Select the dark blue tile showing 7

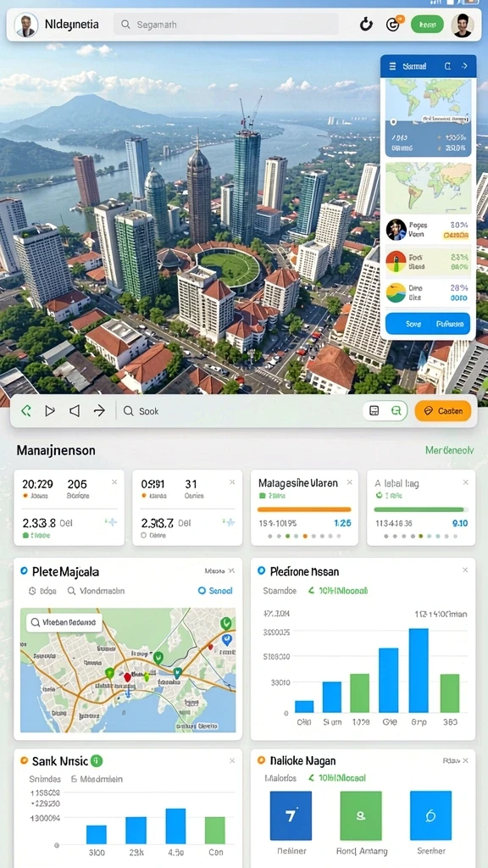click(x=291, y=815)
